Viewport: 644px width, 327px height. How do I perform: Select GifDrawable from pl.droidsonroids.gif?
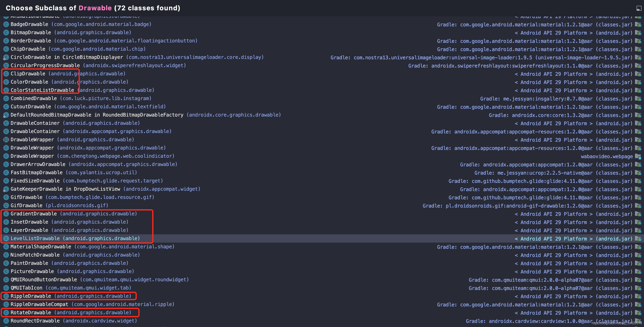(x=322, y=206)
